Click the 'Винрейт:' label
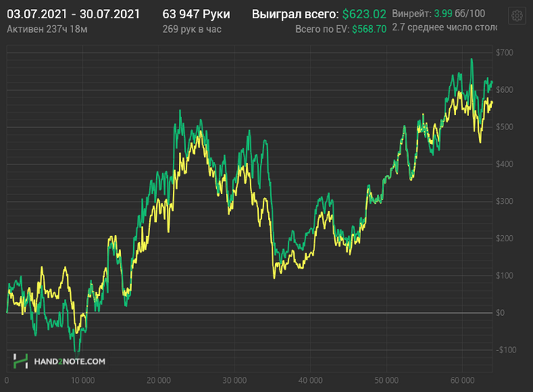Image resolution: width=533 pixels, height=392 pixels. 412,14
